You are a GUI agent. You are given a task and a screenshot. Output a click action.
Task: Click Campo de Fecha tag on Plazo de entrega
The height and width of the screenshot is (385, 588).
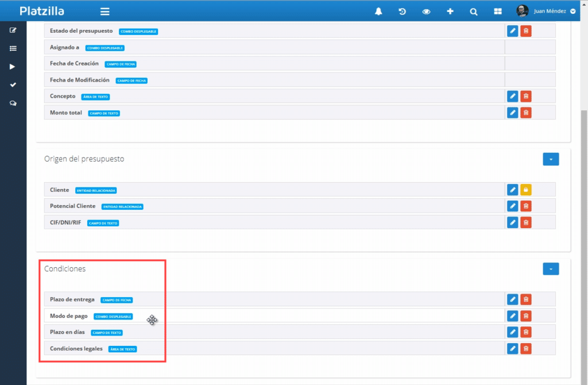(117, 300)
